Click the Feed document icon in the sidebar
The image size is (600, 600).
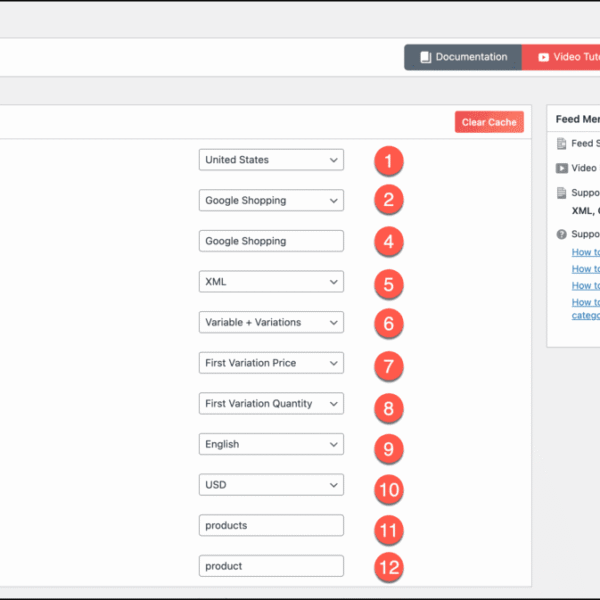pyautogui.click(x=561, y=144)
